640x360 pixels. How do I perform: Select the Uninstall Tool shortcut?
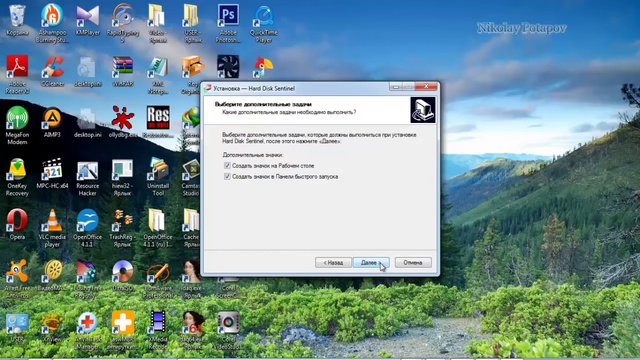(158, 177)
